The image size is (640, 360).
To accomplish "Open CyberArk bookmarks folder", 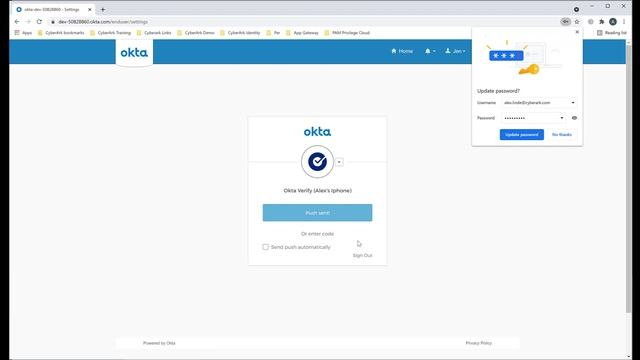I will click(x=61, y=33).
